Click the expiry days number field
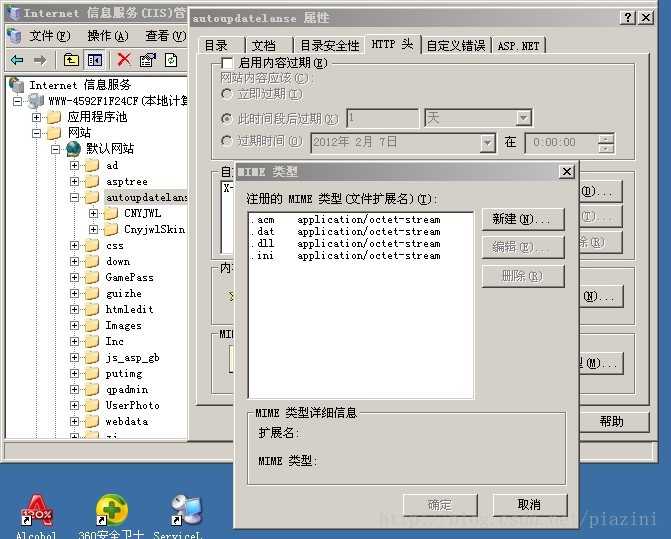The width and height of the screenshot is (671, 539). point(382,118)
